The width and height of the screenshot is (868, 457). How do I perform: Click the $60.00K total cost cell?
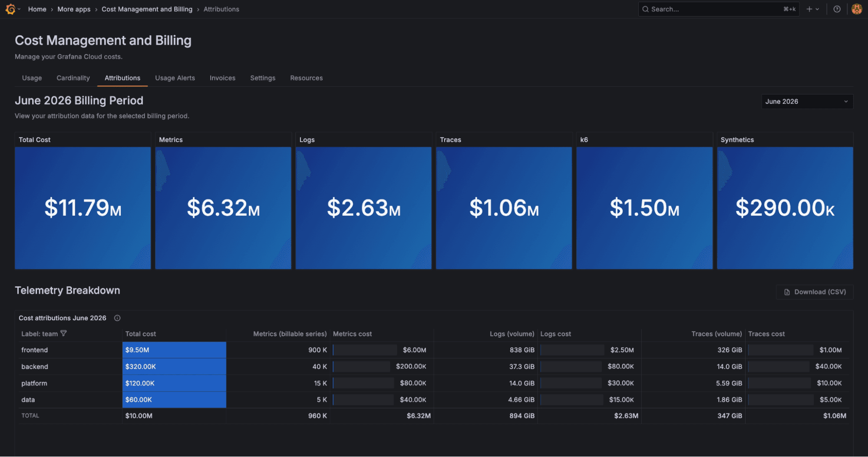[x=174, y=400]
